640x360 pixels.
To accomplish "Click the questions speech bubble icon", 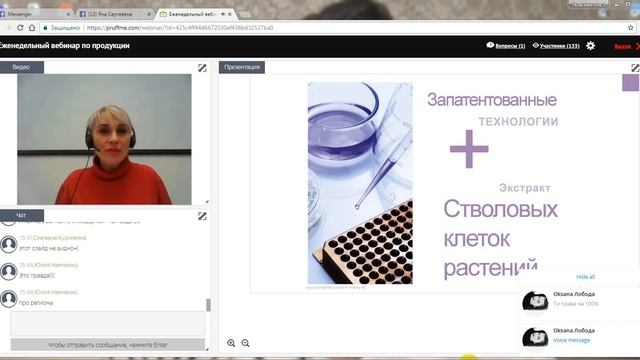I will point(490,45).
